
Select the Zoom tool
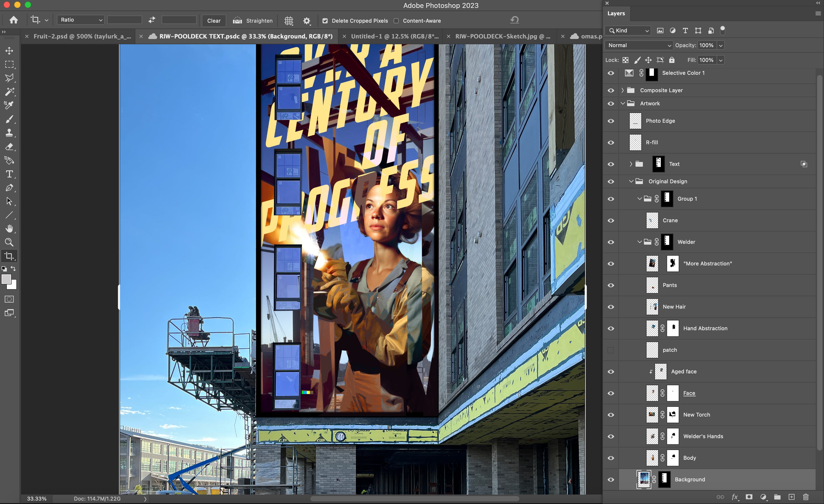(9, 242)
